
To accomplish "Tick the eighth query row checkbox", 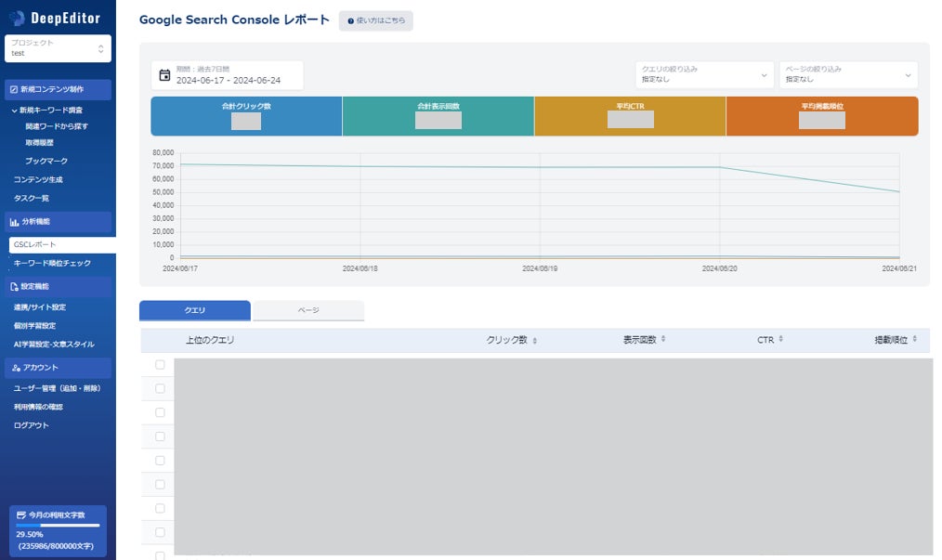I will [160, 532].
